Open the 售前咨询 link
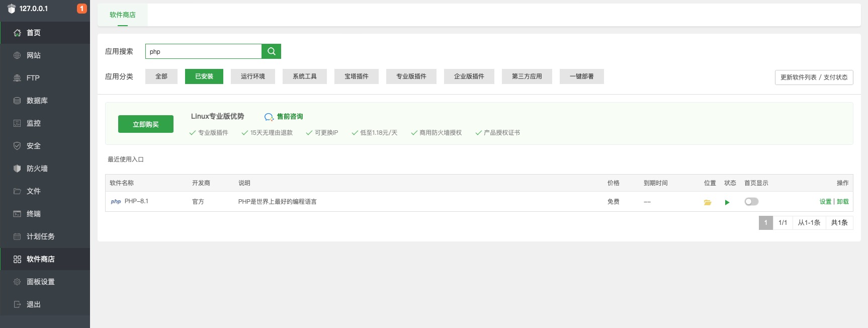Screen dimensions: 868x328 pyautogui.click(x=290, y=117)
